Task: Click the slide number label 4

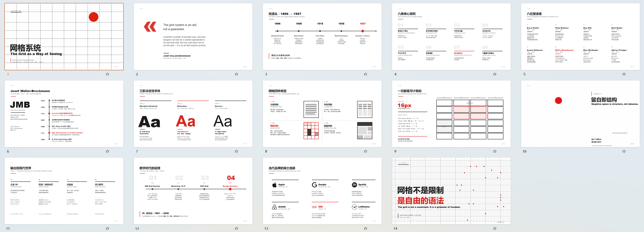Action: pyautogui.click(x=395, y=74)
